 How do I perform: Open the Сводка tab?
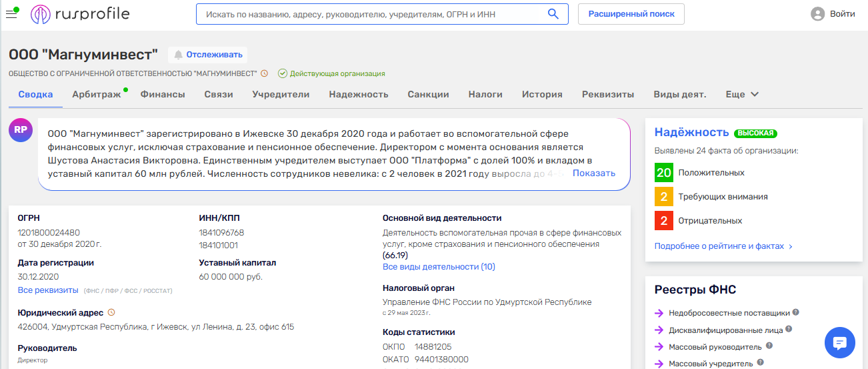35,94
